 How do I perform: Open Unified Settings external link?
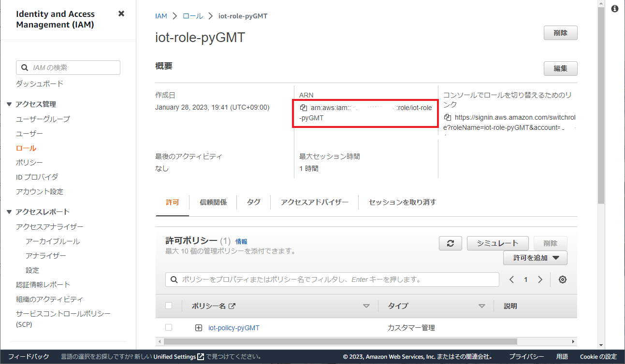200,357
